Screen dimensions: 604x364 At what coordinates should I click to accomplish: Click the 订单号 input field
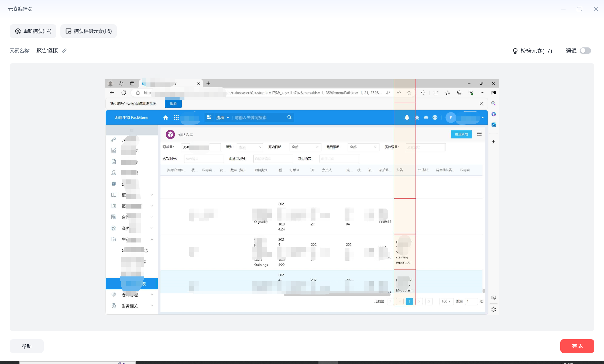(201, 147)
